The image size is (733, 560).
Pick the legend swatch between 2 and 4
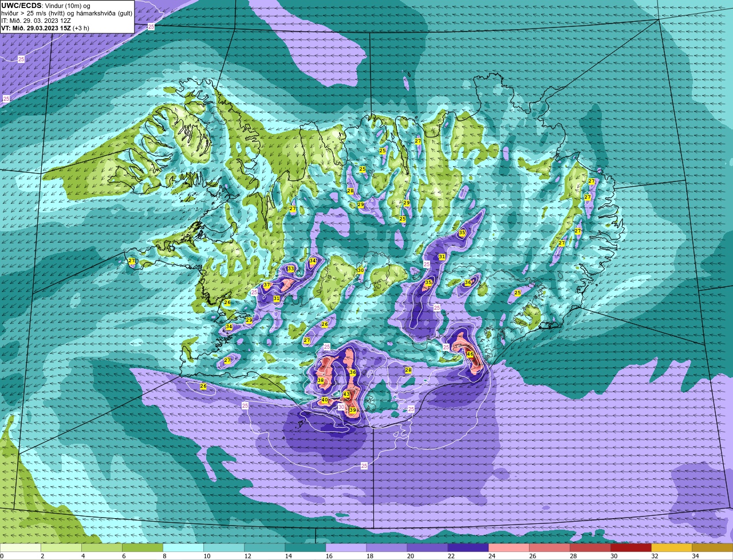click(x=61, y=548)
